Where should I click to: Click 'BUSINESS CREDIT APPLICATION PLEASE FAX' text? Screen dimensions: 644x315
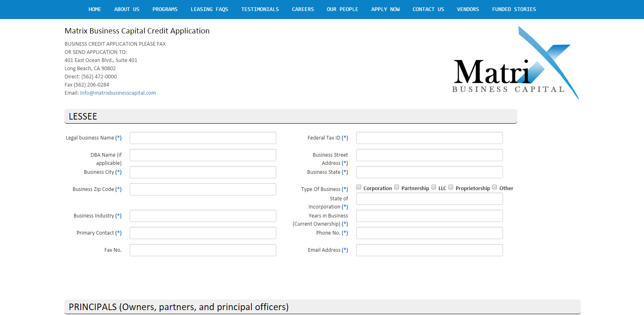pos(115,44)
